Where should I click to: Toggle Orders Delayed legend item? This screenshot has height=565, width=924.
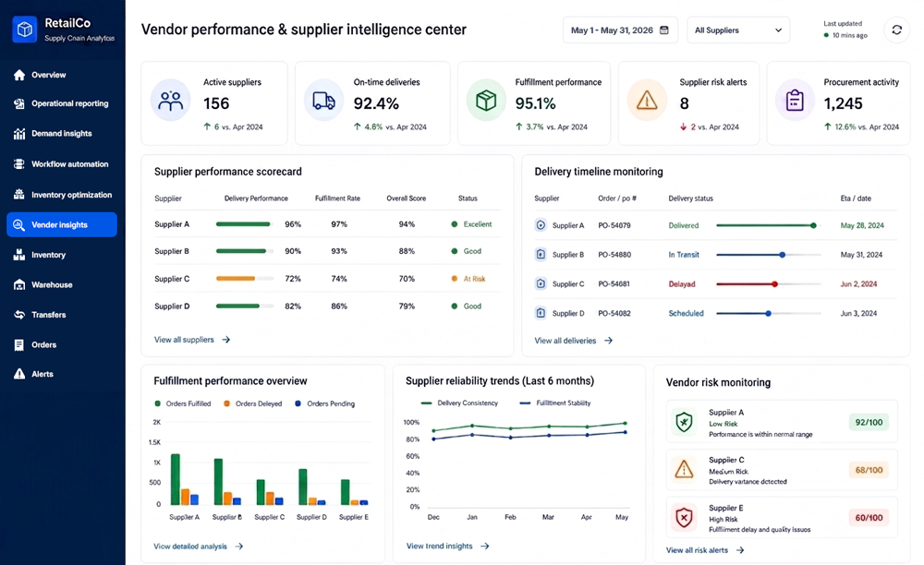pos(253,403)
